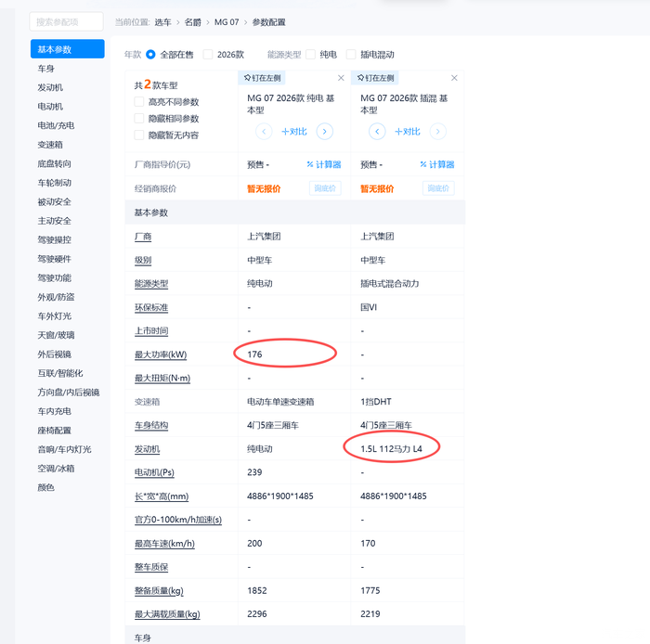Click the search parameters input field
The width and height of the screenshot is (650, 644).
pyautogui.click(x=66, y=21)
